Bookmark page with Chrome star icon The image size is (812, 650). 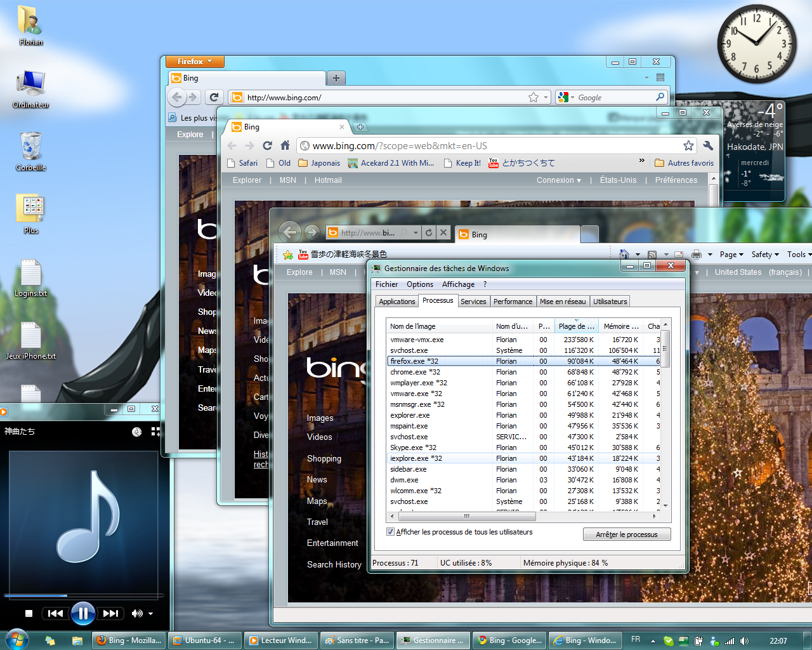click(688, 146)
